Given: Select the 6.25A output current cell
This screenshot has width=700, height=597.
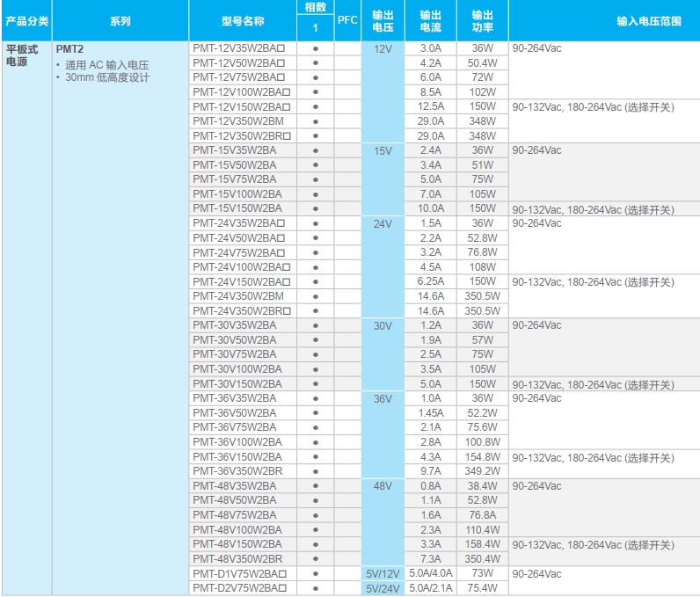Looking at the screenshot, I should pyautogui.click(x=431, y=281).
